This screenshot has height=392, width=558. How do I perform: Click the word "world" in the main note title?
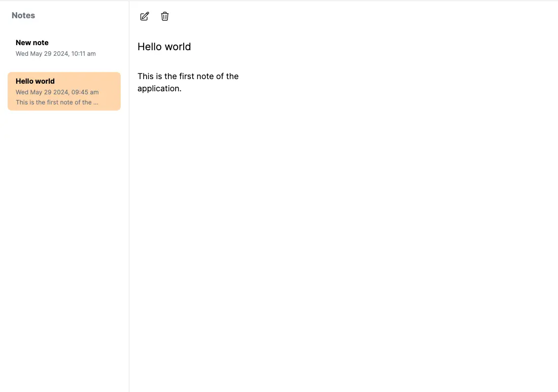[178, 47]
